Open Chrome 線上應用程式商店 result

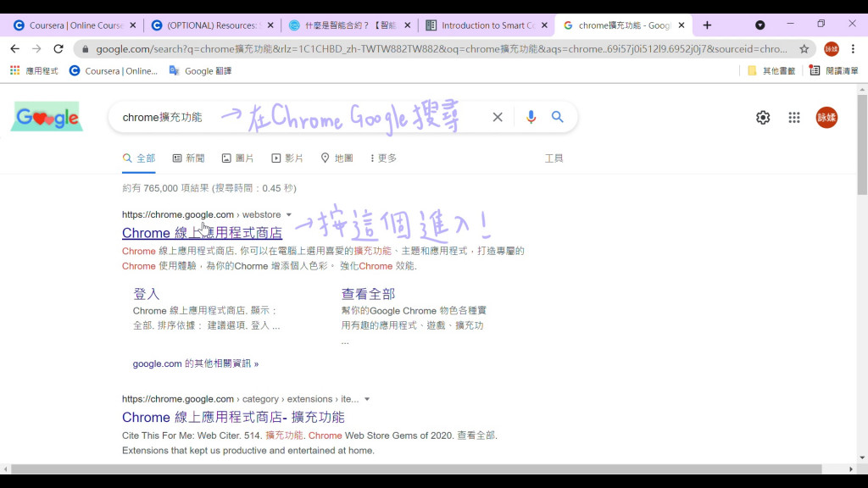click(202, 233)
